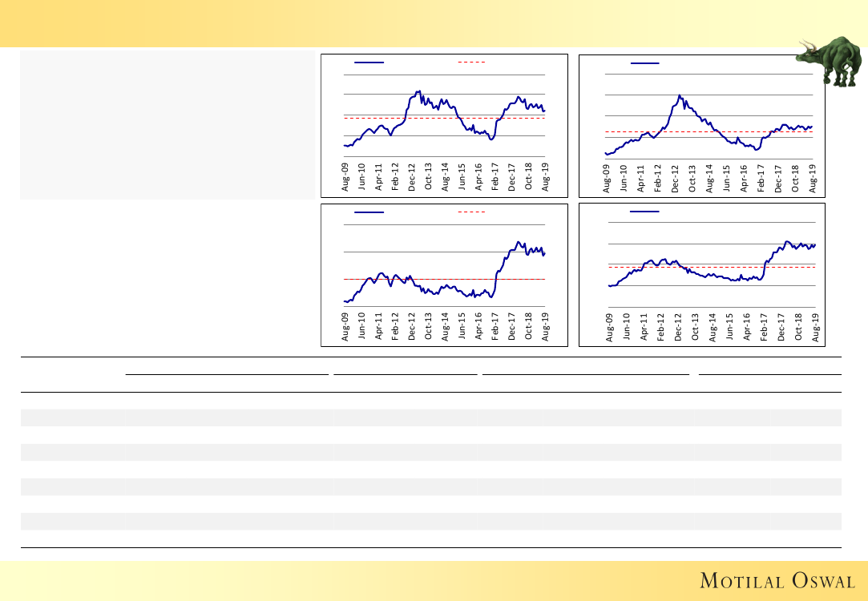Click blue legend line in top-right chart
Image resolution: width=868 pixels, height=601 pixels.
644,63
